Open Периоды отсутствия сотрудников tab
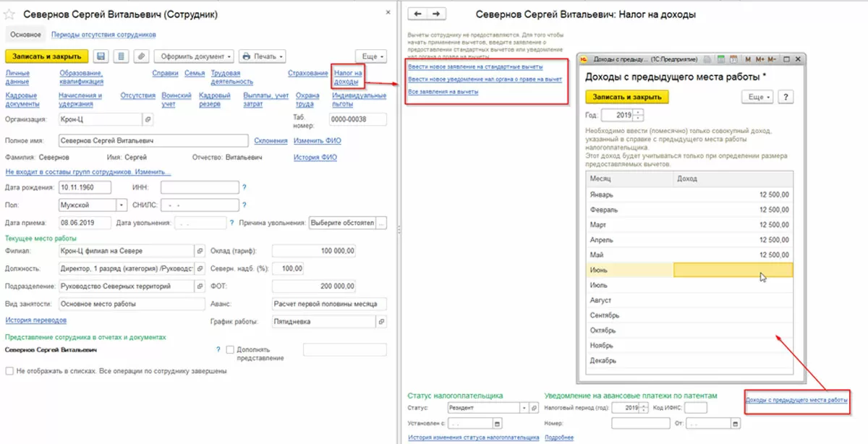The image size is (868, 444). (103, 34)
